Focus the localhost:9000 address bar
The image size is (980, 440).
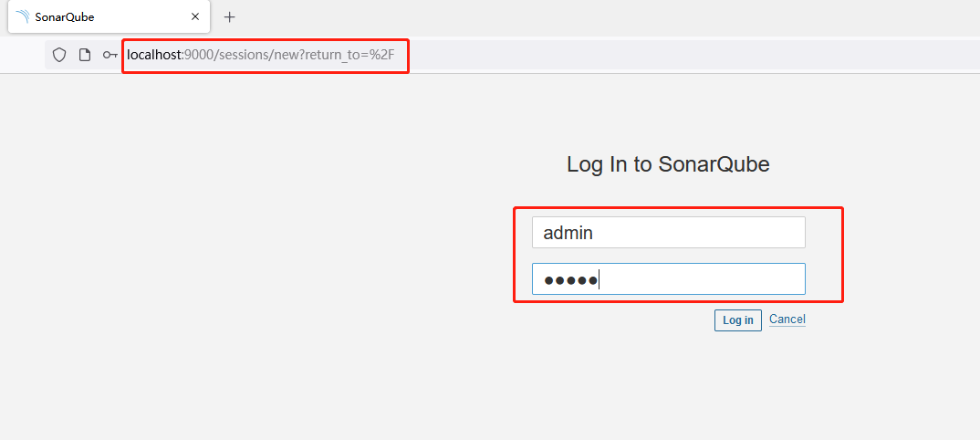[x=513, y=55]
